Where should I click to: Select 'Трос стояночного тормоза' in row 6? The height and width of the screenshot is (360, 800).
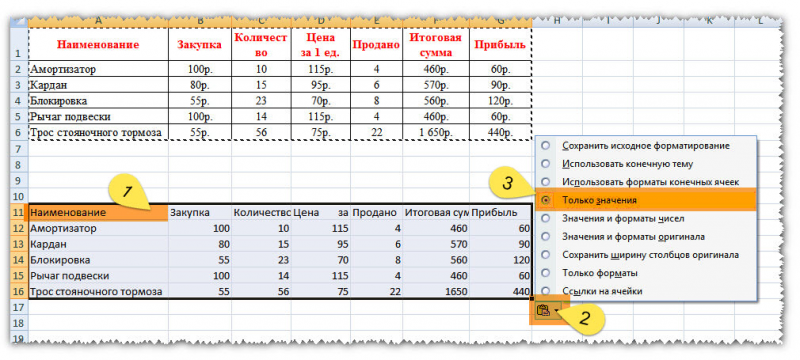click(98, 133)
